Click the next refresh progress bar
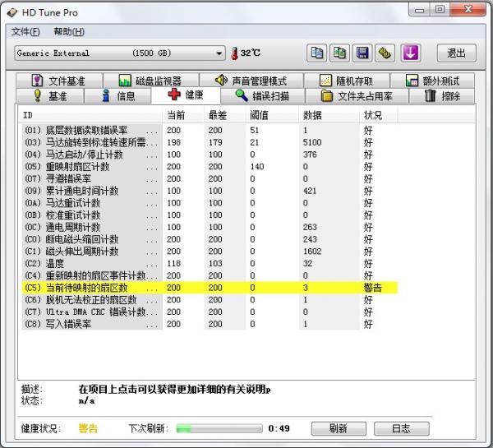The height and width of the screenshot is (448, 493). tap(219, 428)
